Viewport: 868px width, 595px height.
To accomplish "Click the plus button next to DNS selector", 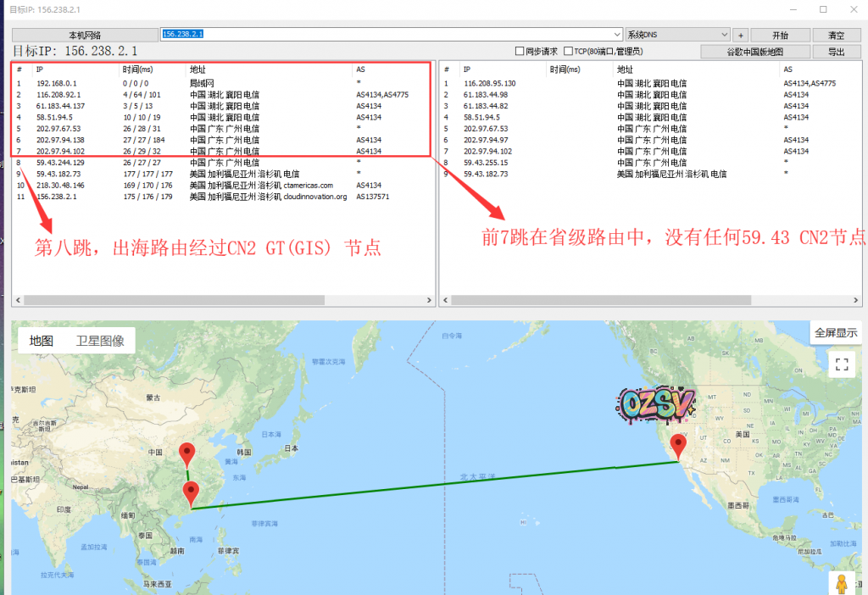I will click(x=740, y=36).
